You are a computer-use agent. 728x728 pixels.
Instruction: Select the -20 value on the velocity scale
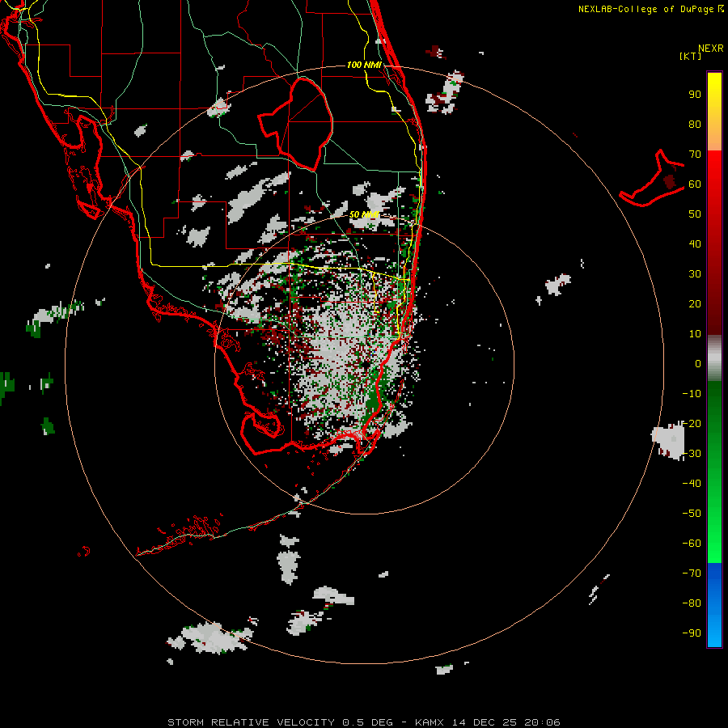[x=692, y=423]
